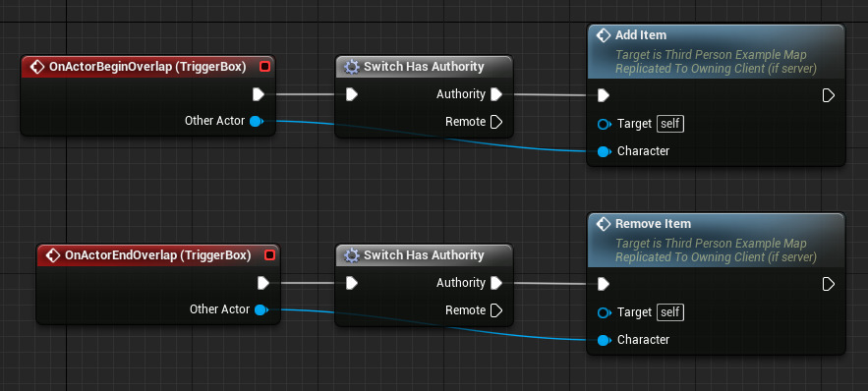Click Target pin on Add Item node
868x391 pixels.
(604, 124)
